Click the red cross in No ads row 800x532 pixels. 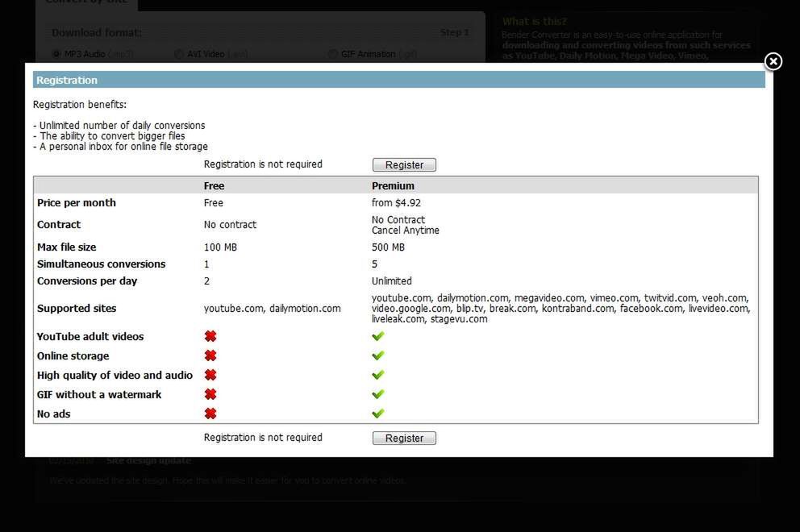tap(210, 414)
